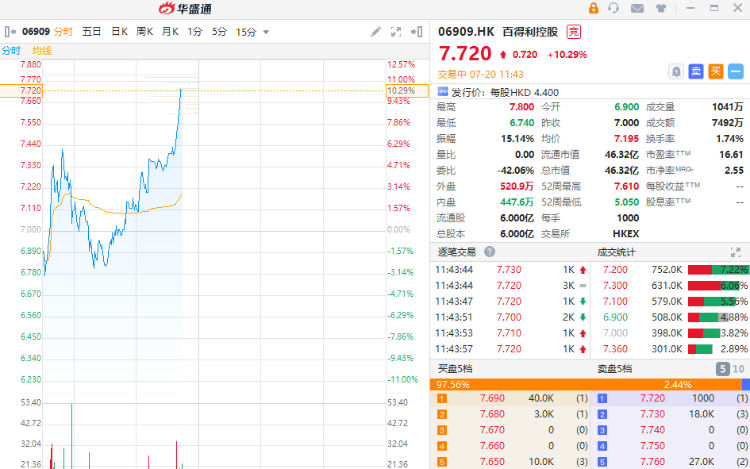Select ask level 5 price 7.760
The width and height of the screenshot is (750, 469).
click(x=652, y=461)
